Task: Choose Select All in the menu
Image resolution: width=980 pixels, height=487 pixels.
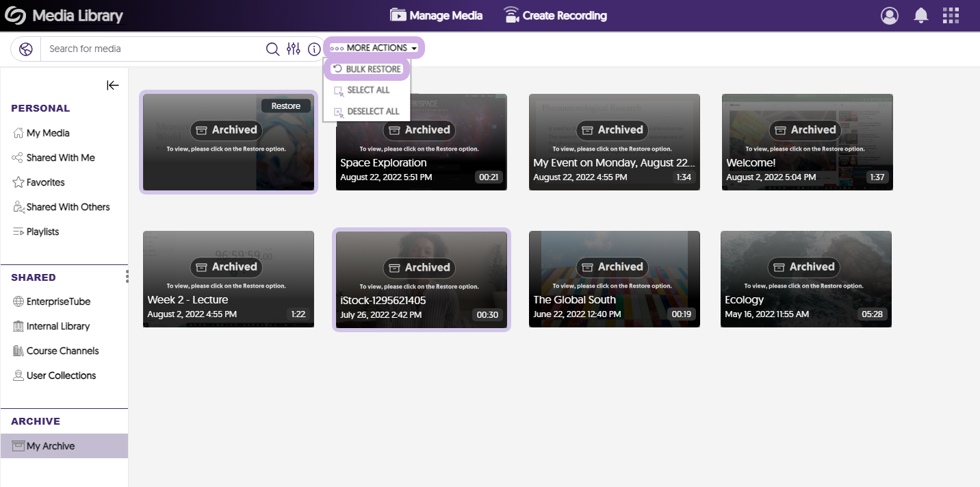Action: (367, 90)
